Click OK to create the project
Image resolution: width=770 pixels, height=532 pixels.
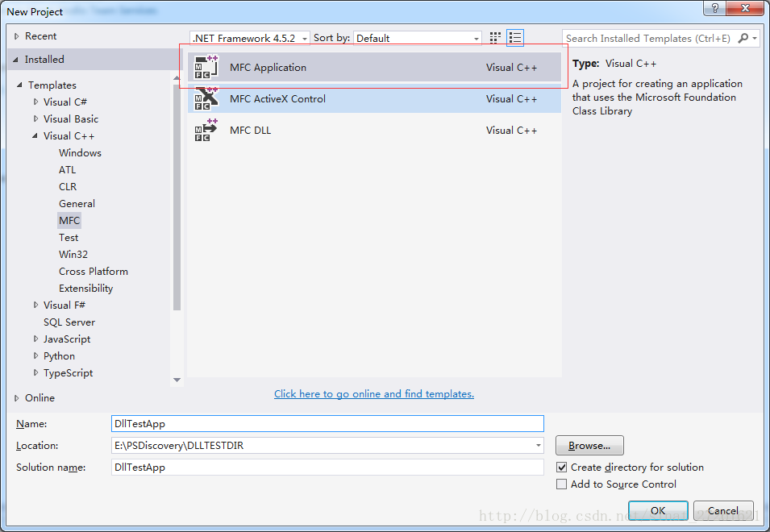click(658, 510)
